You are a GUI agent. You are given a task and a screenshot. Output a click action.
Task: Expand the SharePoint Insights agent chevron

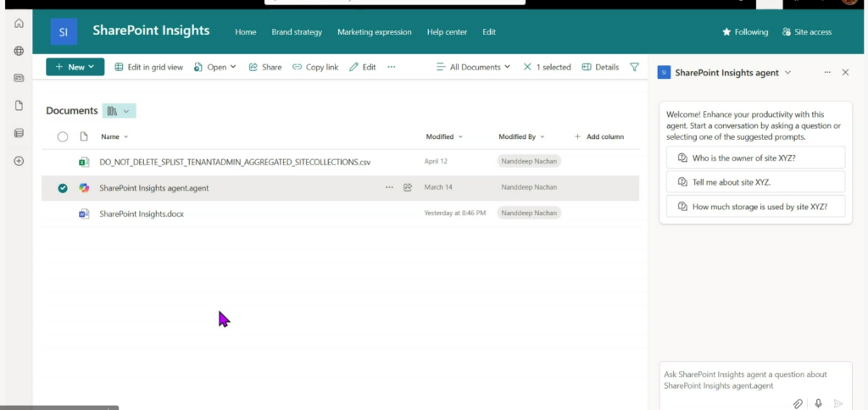[x=787, y=73]
